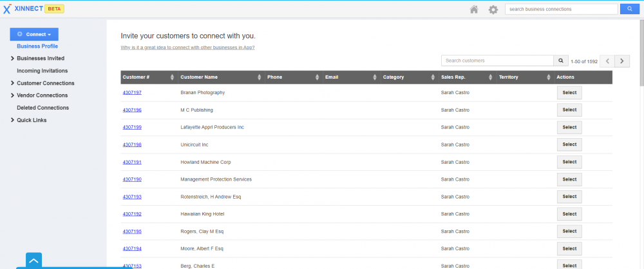
Task: Select Branan Photography customer row
Action: [569, 93]
